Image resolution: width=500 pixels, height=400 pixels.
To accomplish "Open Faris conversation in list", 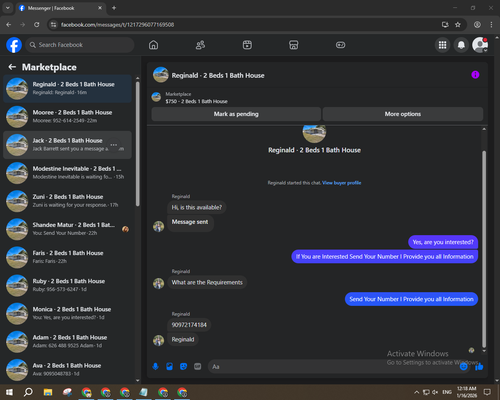I will click(67, 257).
